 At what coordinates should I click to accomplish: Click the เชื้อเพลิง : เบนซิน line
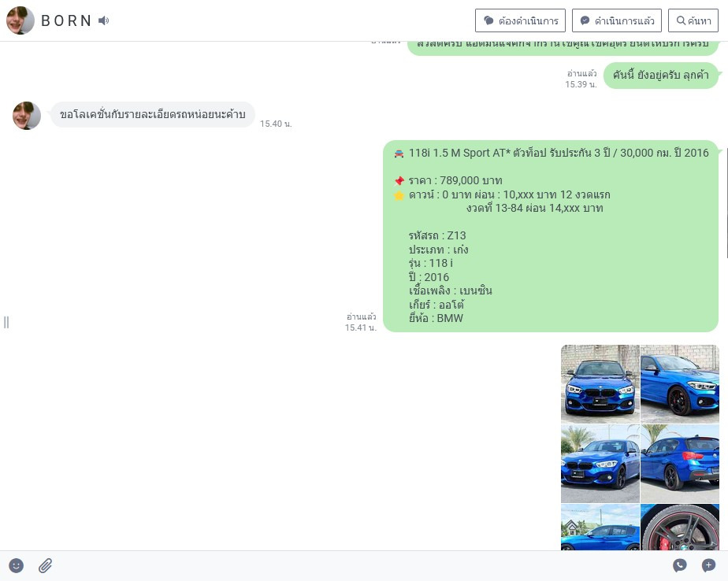(451, 290)
